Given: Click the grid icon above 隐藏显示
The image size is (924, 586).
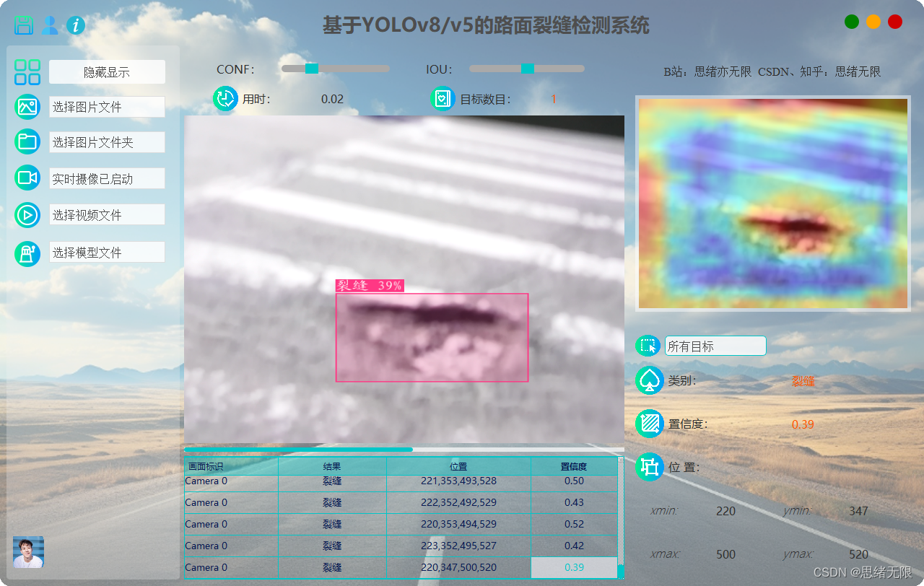Looking at the screenshot, I should tap(27, 71).
